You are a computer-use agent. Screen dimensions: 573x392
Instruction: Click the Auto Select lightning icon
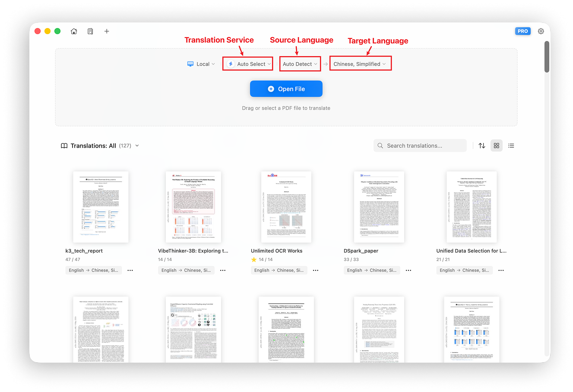click(x=231, y=64)
